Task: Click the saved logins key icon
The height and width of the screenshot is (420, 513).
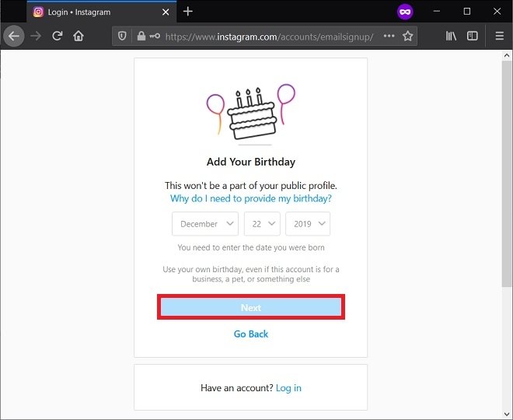Action: 155,36
